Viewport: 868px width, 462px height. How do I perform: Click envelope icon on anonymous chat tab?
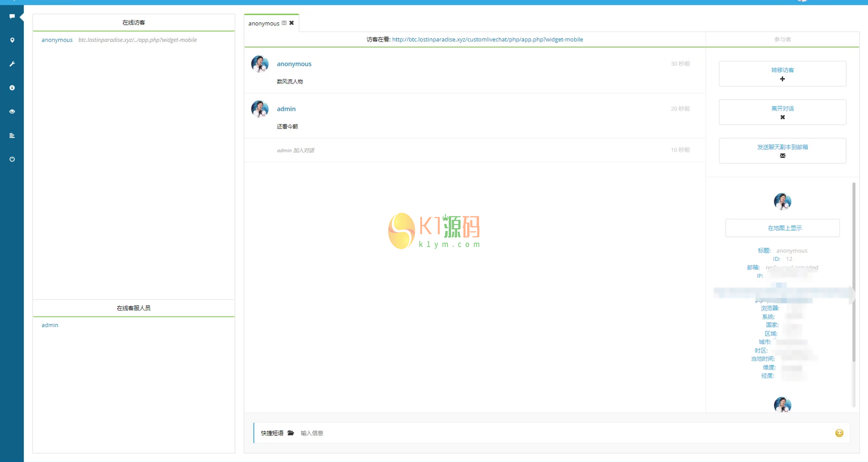pos(284,23)
